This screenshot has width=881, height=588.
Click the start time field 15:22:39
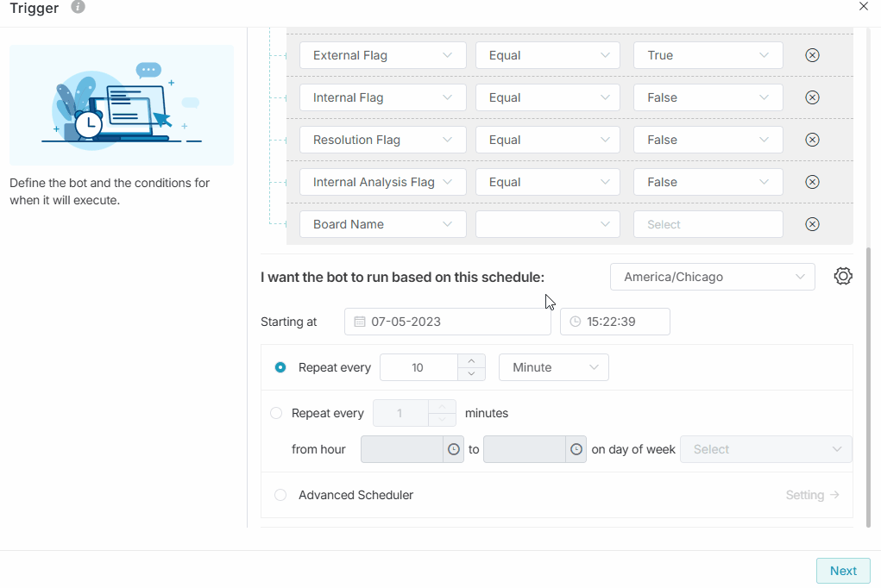(x=614, y=322)
